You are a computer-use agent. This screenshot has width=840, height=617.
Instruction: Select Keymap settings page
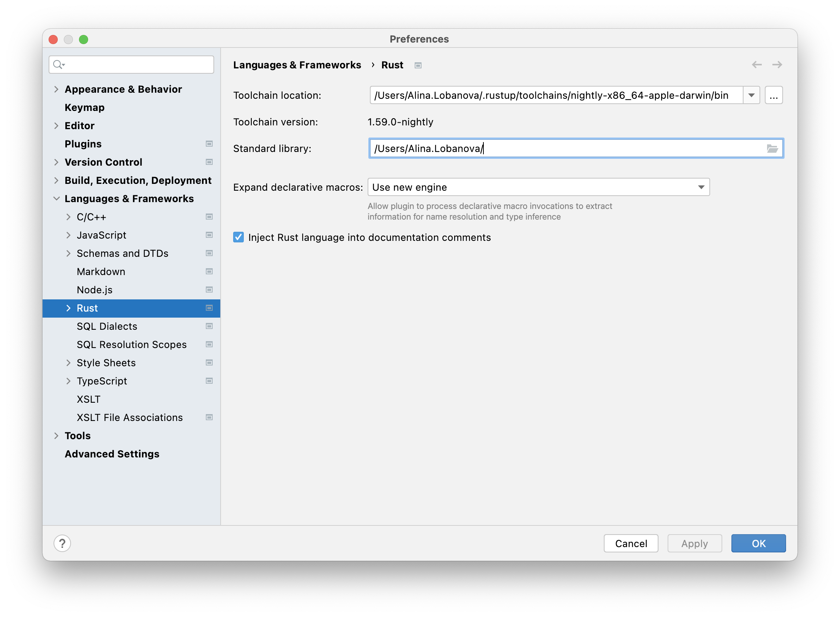coord(85,108)
